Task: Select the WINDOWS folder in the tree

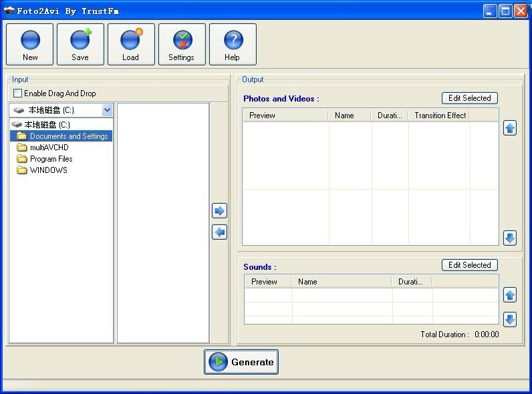Action: [48, 170]
